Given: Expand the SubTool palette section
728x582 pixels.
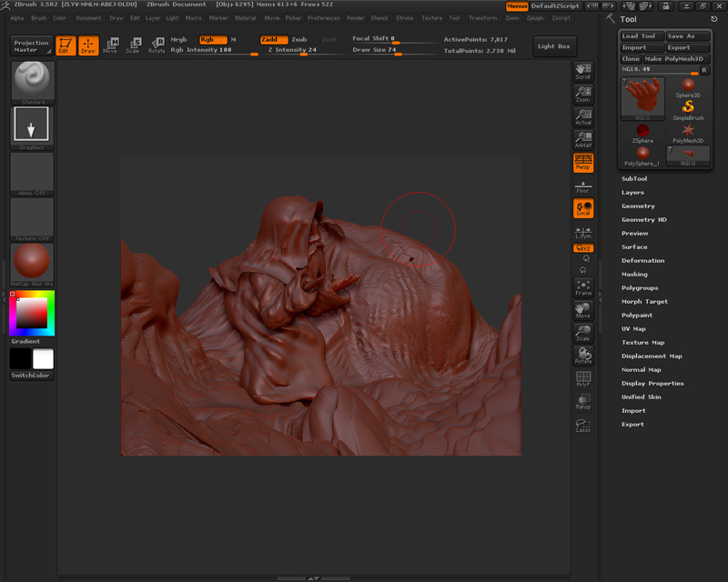Looking at the screenshot, I should tap(634, 178).
